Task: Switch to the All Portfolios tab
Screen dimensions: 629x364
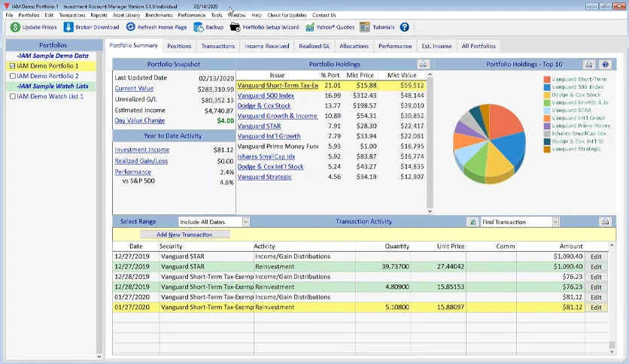Action: (479, 46)
